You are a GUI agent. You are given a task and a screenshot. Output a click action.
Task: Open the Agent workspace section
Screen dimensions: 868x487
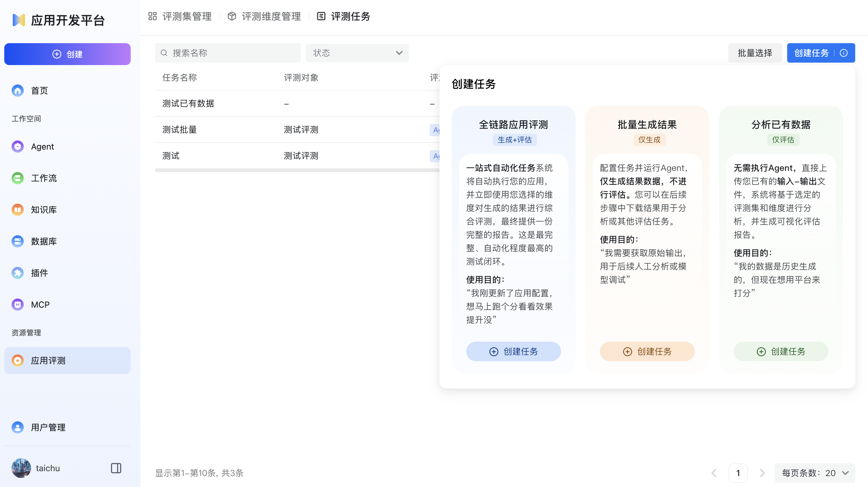[x=42, y=146]
